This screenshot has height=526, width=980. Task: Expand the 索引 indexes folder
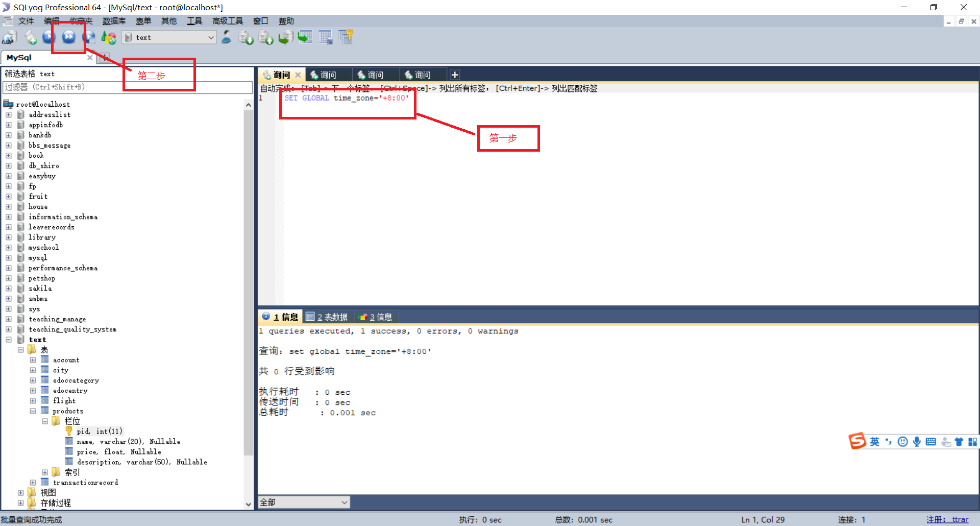point(45,472)
